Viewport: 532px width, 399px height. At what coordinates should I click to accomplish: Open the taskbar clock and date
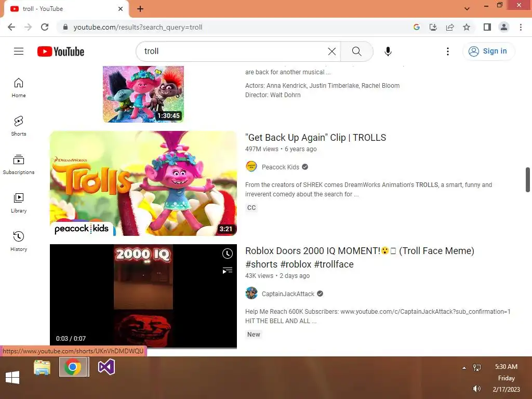[506, 378]
